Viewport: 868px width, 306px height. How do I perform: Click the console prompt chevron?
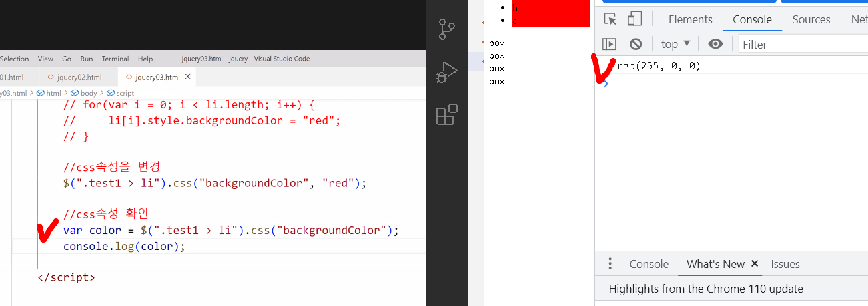point(606,83)
